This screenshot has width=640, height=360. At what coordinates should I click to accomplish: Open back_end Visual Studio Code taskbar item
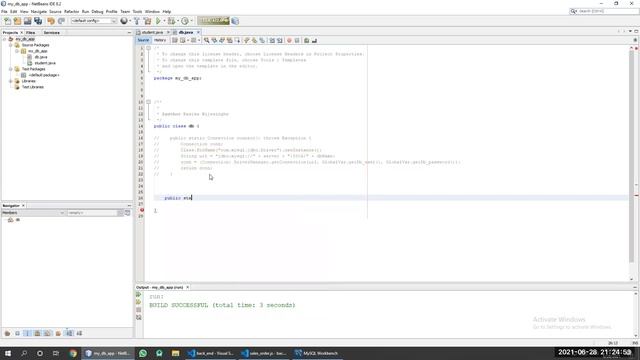(211, 353)
